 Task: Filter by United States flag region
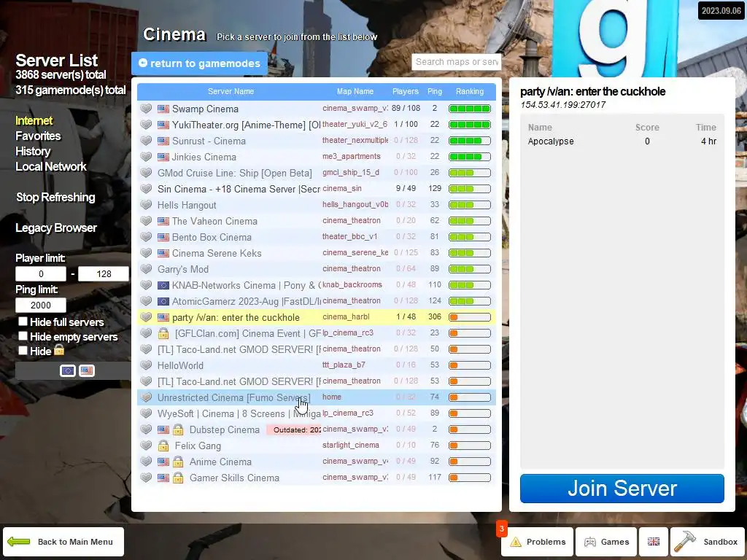(87, 370)
